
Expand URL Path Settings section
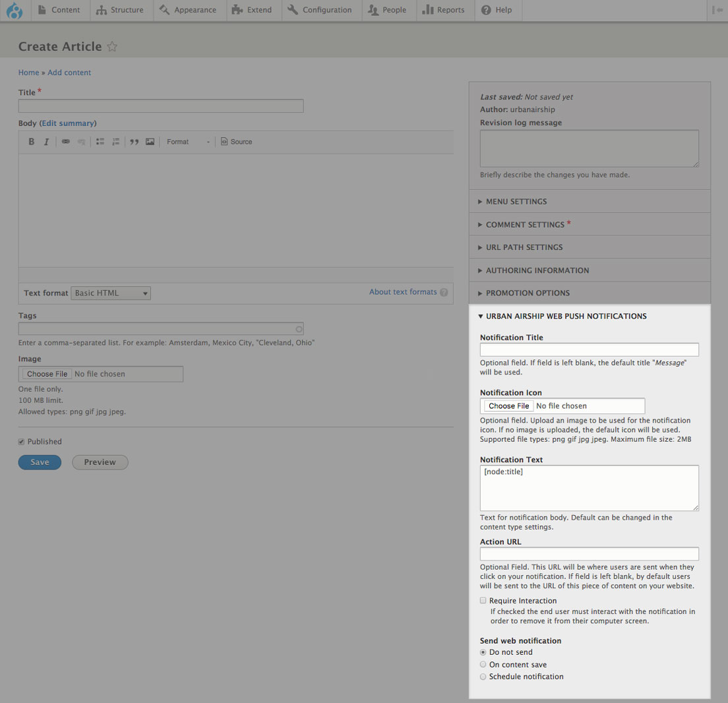(x=590, y=247)
